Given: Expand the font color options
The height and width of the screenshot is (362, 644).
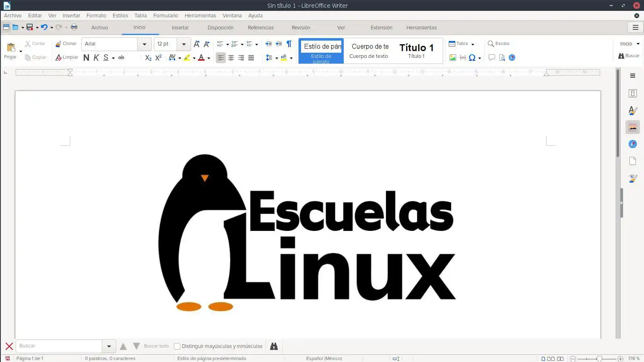Looking at the screenshot, I should 209,58.
